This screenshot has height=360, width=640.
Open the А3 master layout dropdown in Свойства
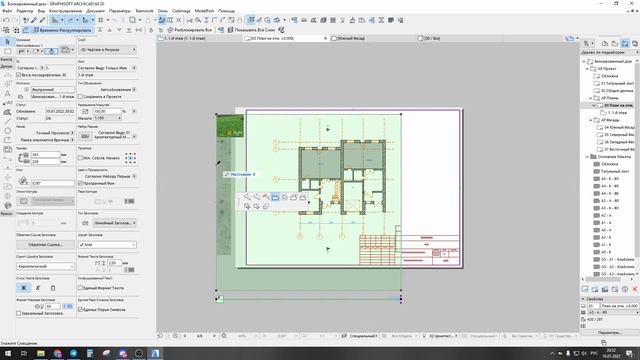613,312
